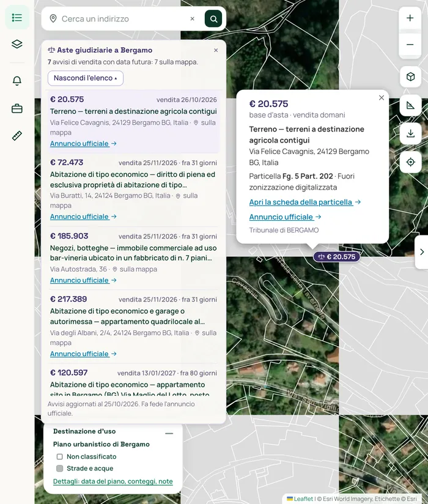Select the € 20.575 Terreno listing title
Viewport: 428px width, 504px height.
(133, 111)
